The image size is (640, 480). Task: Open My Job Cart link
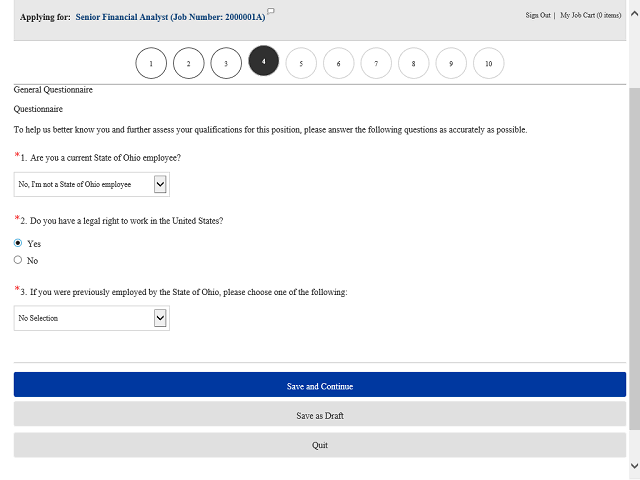[591, 15]
